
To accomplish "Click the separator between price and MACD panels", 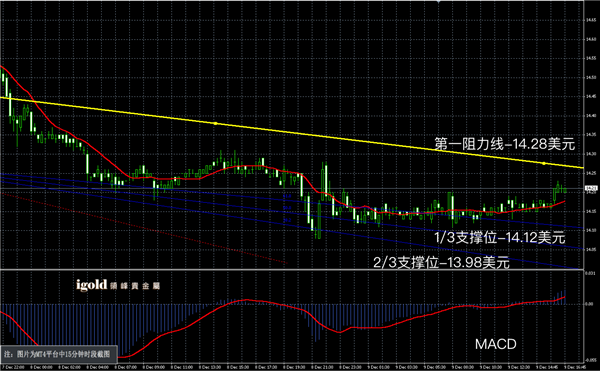I will pyautogui.click(x=292, y=270).
